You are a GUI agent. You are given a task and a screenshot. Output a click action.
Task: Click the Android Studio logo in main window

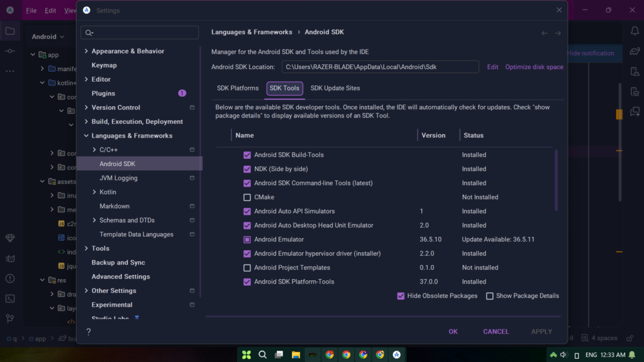(10, 10)
